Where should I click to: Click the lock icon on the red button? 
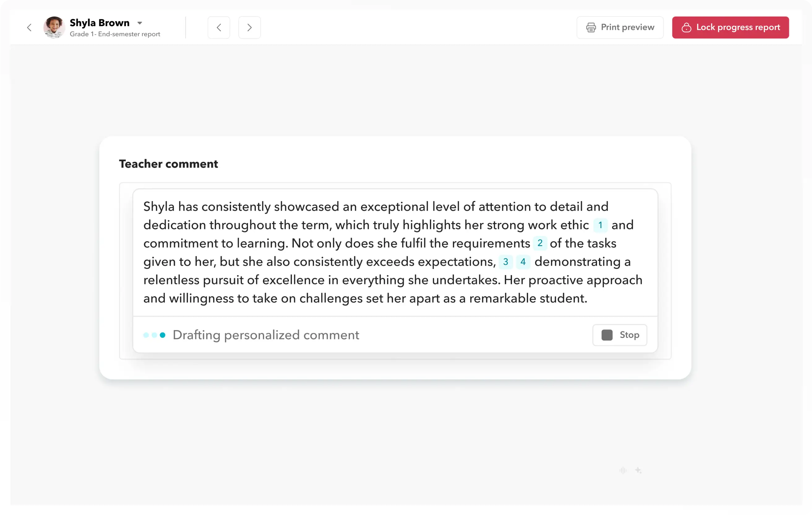point(686,27)
